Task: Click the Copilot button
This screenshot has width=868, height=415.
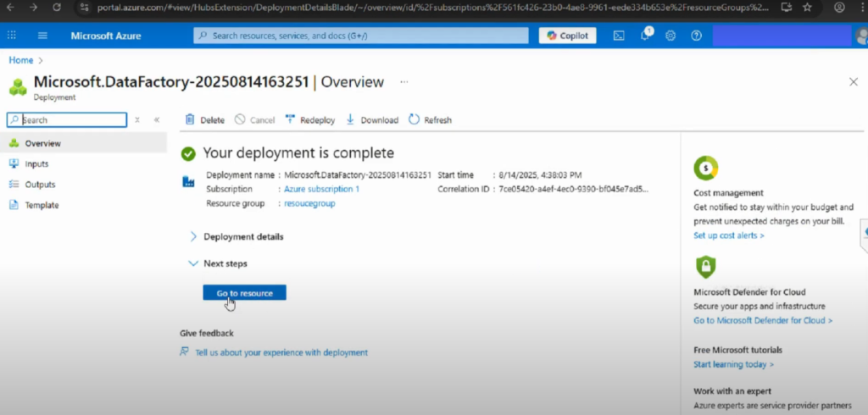Action: pos(567,36)
